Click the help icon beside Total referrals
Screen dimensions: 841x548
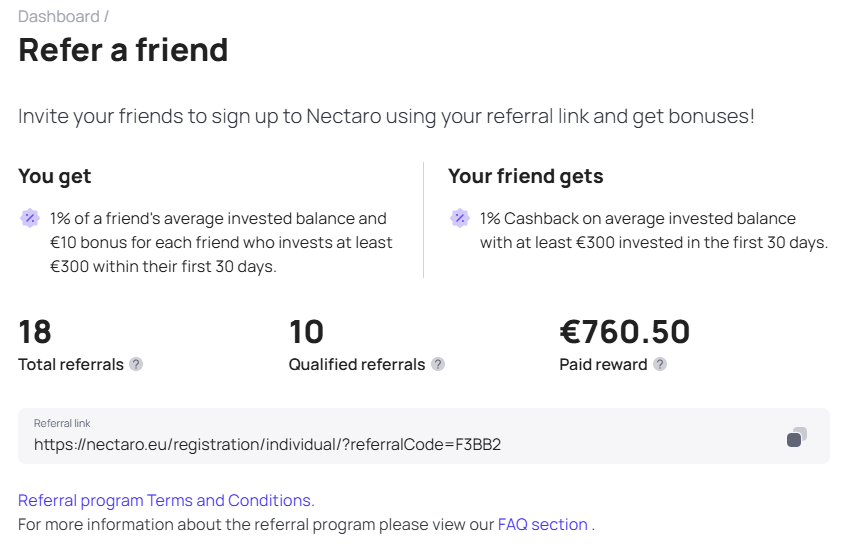136,364
